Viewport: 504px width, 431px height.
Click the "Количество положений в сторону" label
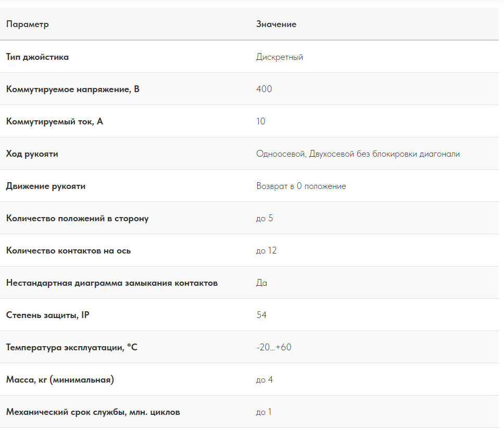click(78, 219)
